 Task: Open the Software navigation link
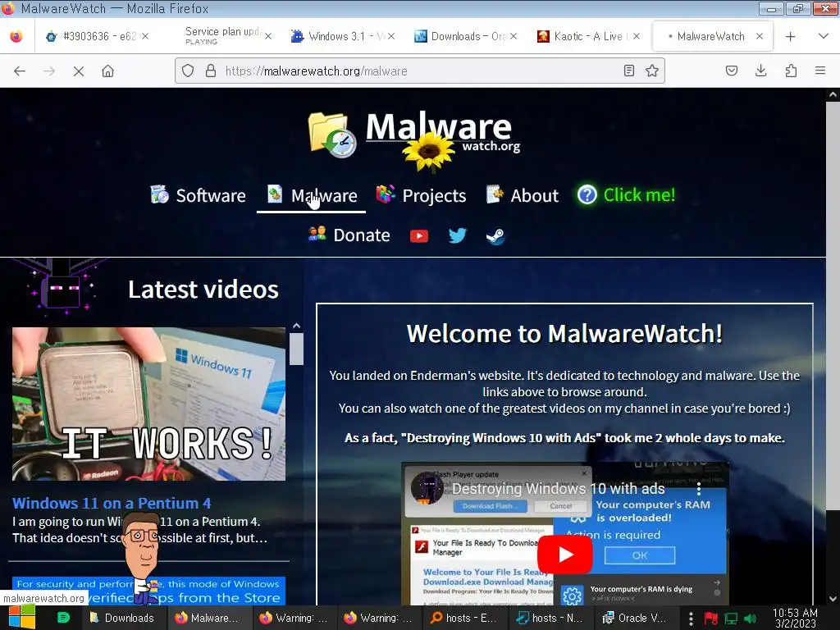[198, 195]
